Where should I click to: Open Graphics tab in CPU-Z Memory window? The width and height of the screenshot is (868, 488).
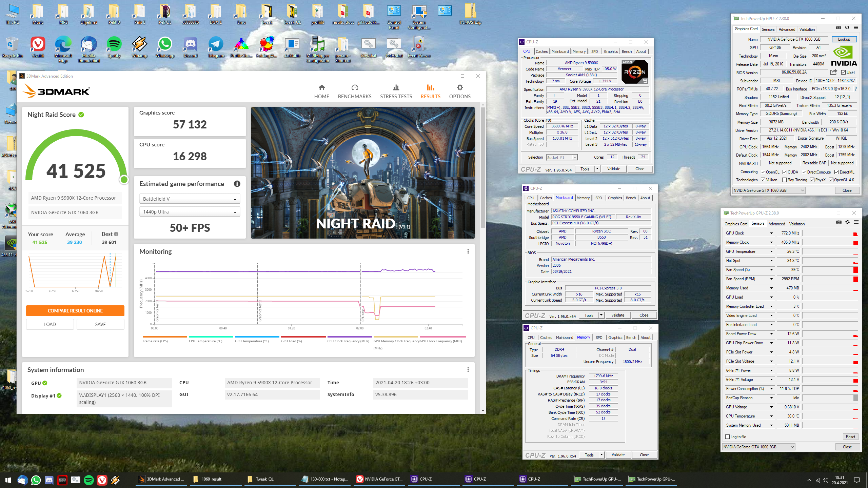point(615,338)
